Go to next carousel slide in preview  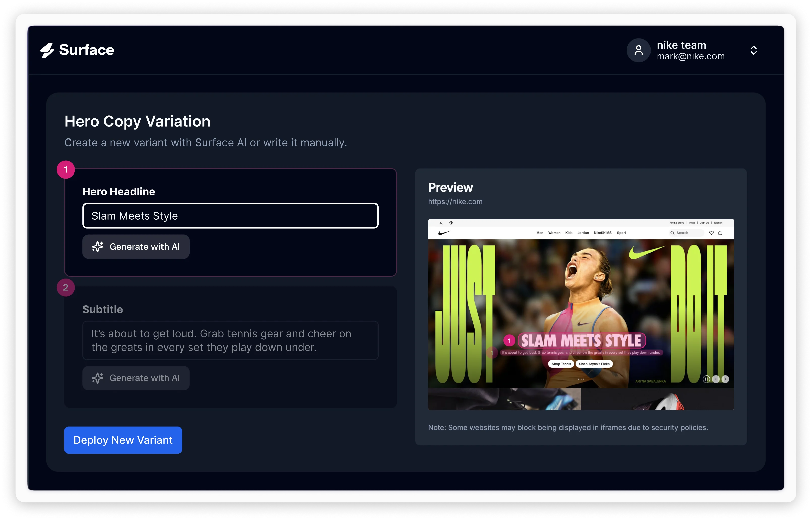[725, 379]
